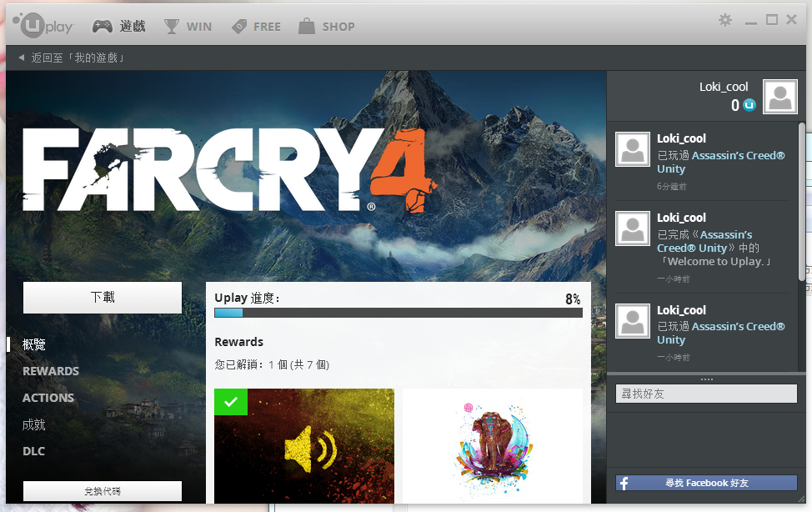Click the Rewards heading
The image size is (812, 512).
tap(238, 342)
